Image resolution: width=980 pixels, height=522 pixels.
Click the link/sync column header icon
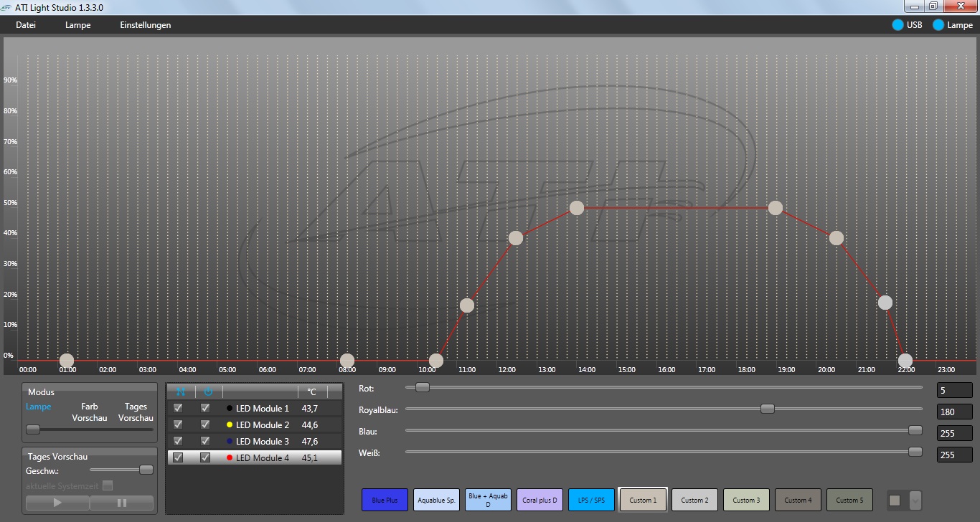click(x=180, y=391)
